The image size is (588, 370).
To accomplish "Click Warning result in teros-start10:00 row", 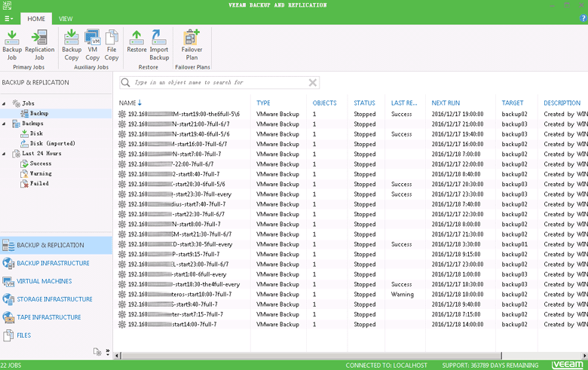I will point(402,295).
